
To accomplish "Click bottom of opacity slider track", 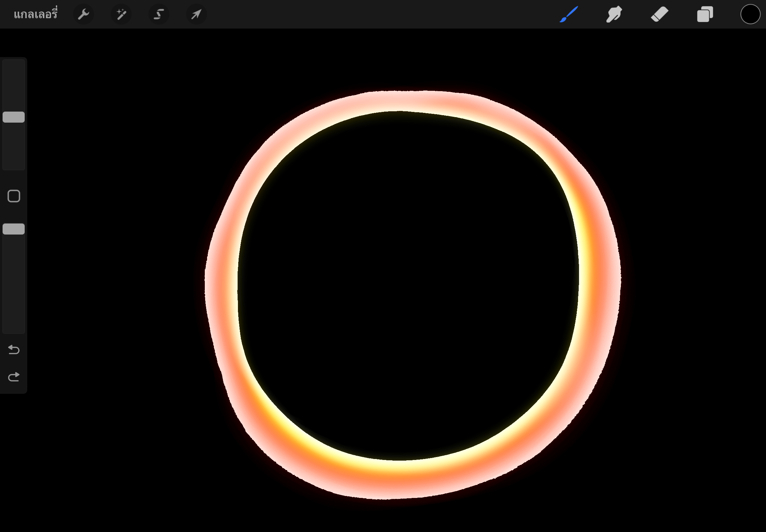I will click(x=14, y=328).
